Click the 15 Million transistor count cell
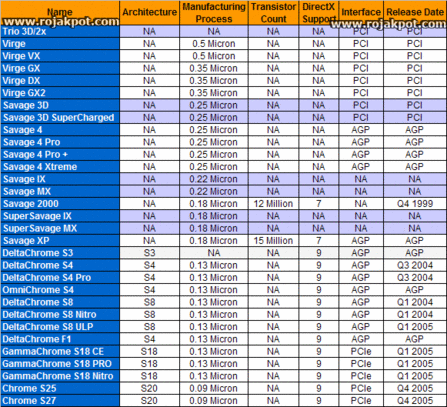 pos(273,241)
